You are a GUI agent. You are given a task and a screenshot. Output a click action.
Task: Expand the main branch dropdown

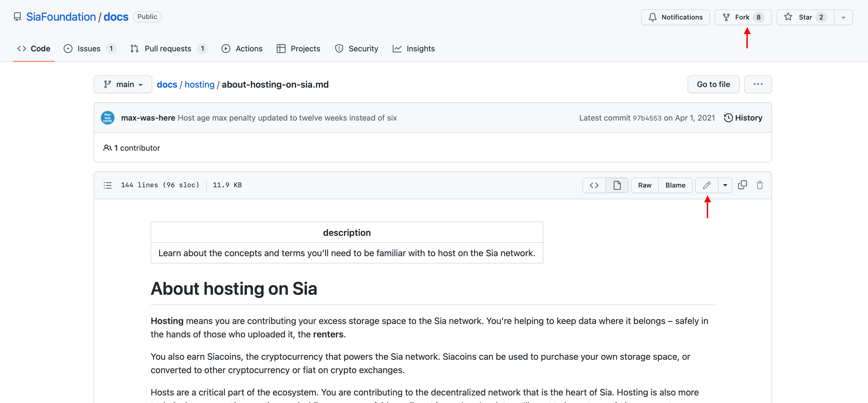pyautogui.click(x=123, y=84)
